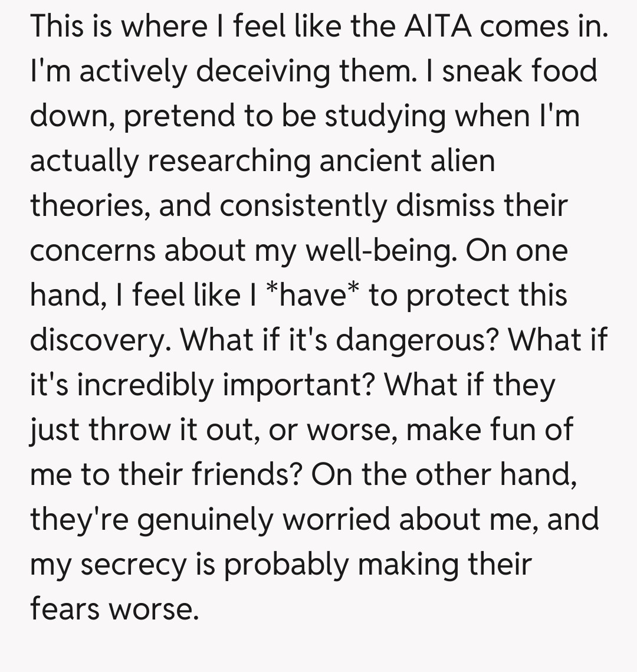Click the word "ancient"
This screenshot has height=672, width=637.
[x=371, y=160]
